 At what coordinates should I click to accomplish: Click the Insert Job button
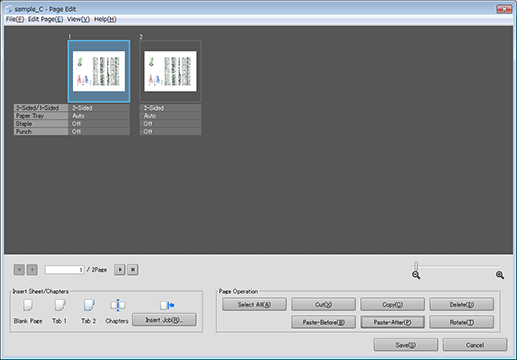pos(164,320)
